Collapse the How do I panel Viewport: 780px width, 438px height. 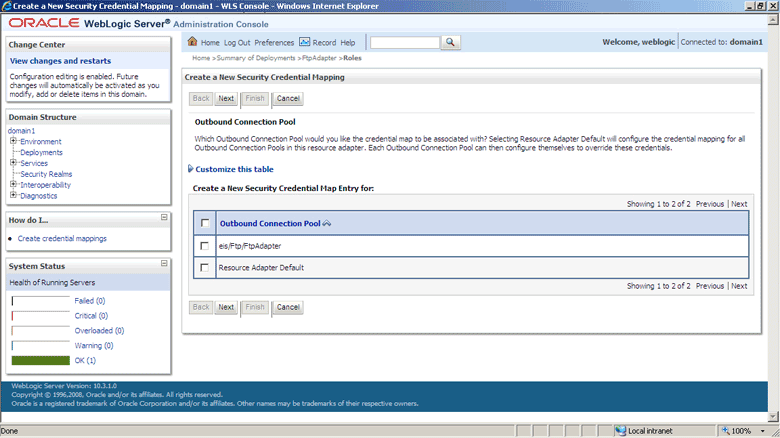(164, 218)
